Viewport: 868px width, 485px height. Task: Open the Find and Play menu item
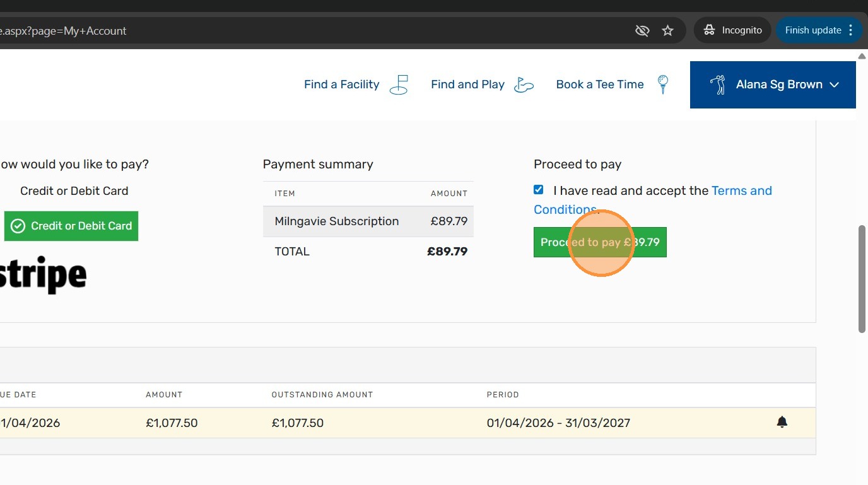[x=467, y=85]
